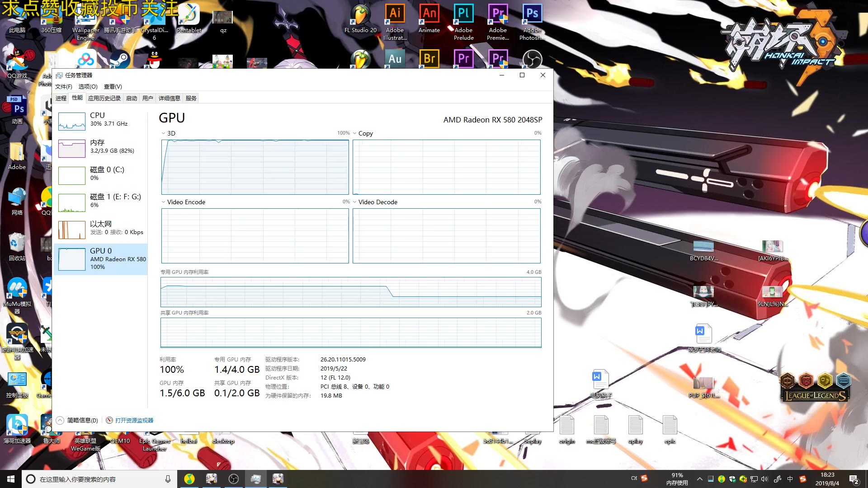The width and height of the screenshot is (868, 488).
Task: Open the 选项(O) options menu
Action: tap(88, 86)
